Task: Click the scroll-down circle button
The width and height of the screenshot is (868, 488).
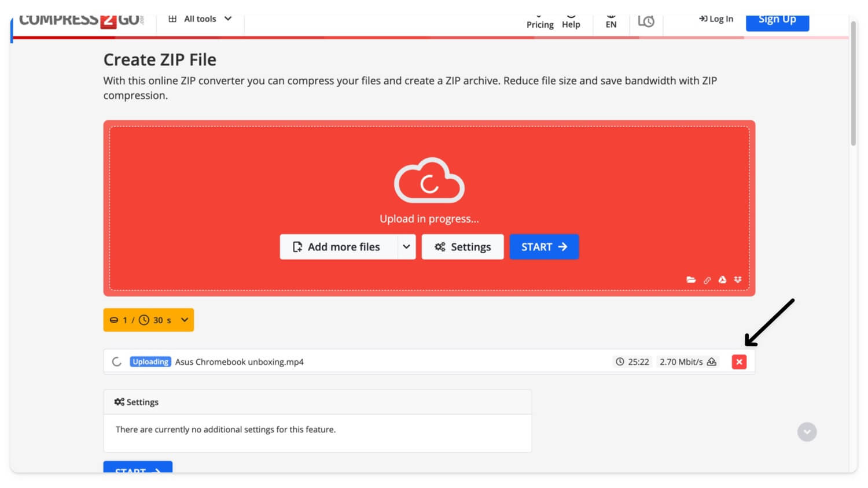Action: (807, 431)
